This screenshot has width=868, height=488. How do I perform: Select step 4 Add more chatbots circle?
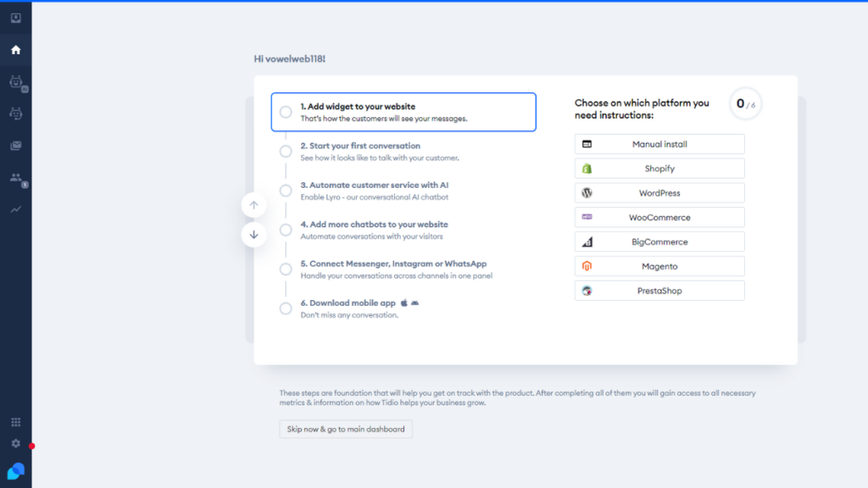[286, 230]
